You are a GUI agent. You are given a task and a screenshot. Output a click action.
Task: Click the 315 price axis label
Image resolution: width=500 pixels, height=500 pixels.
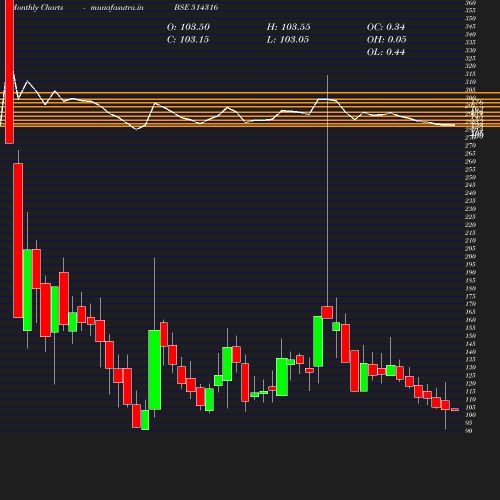click(470, 74)
